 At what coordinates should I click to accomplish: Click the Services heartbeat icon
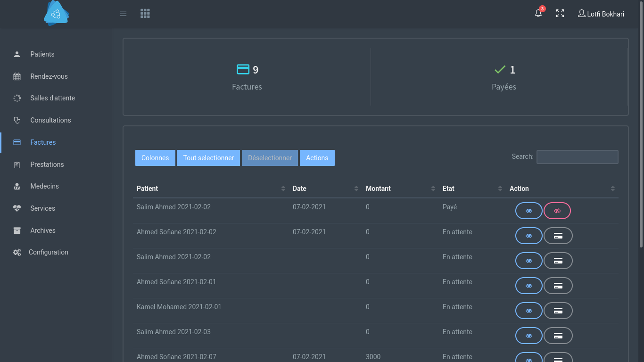tap(17, 208)
